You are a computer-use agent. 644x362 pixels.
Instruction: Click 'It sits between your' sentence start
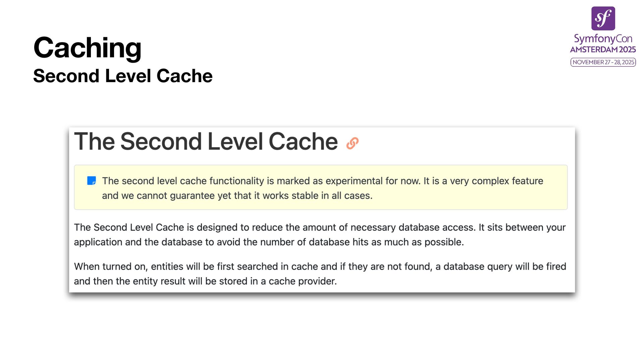[522, 227]
